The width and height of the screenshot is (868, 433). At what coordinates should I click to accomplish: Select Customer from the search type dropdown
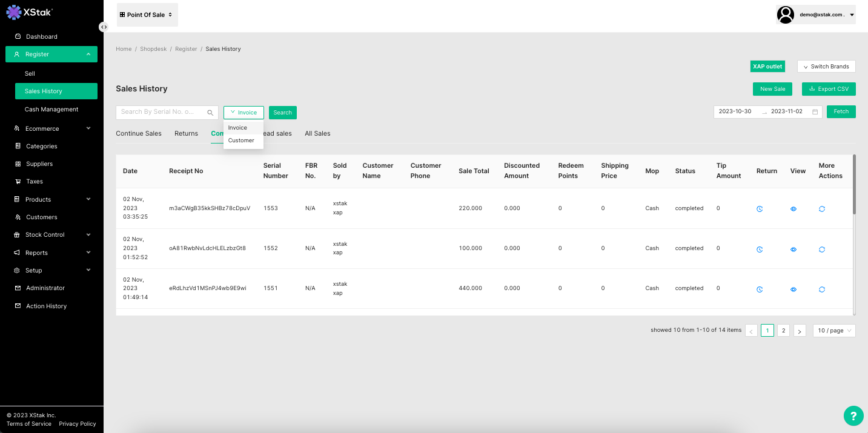(x=241, y=140)
